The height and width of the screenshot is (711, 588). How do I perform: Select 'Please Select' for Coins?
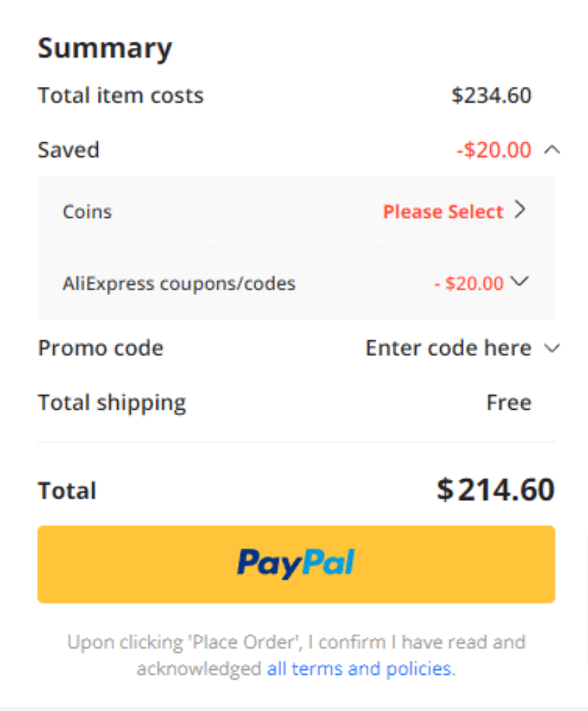pyautogui.click(x=443, y=212)
